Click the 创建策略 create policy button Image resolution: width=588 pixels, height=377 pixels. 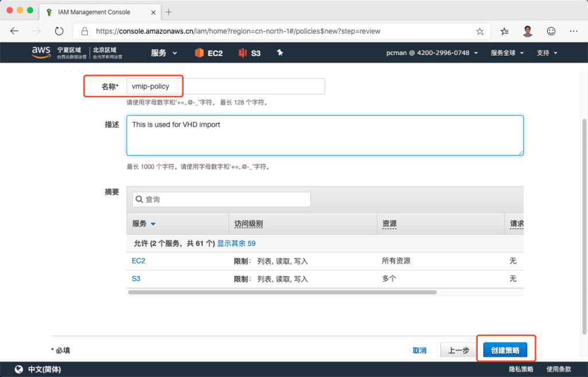click(505, 350)
